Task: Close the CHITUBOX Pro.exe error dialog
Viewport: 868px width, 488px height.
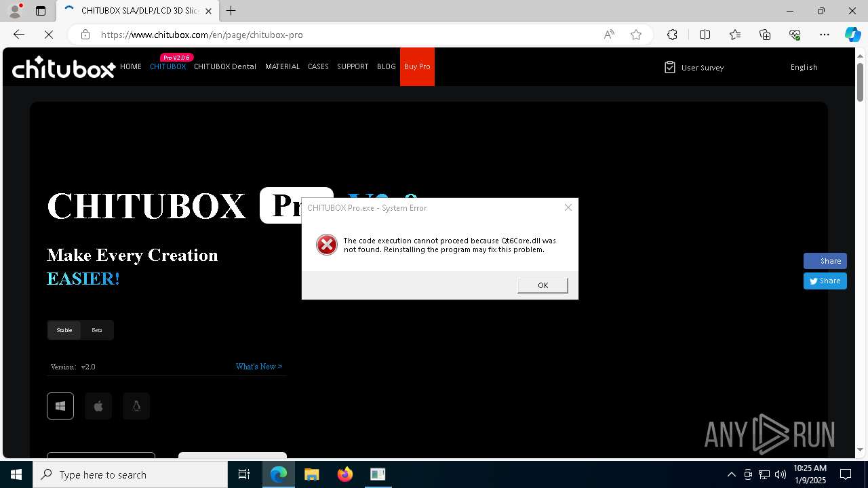Action: point(568,207)
